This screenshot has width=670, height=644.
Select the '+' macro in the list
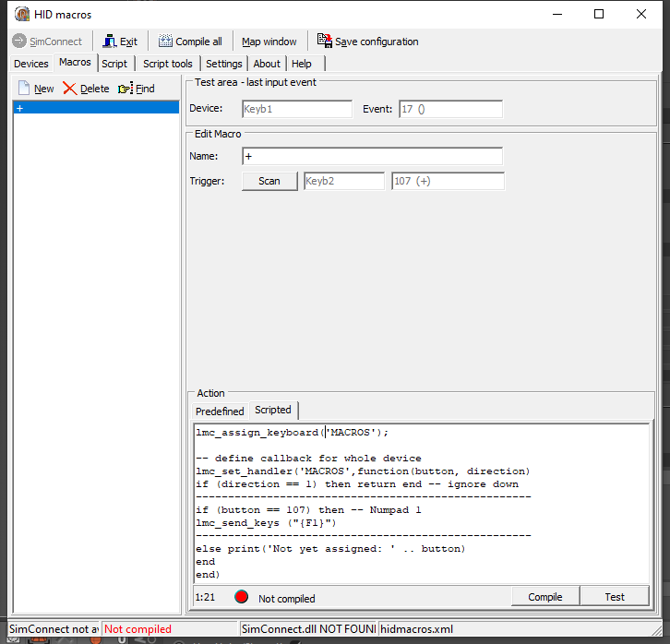(x=96, y=108)
